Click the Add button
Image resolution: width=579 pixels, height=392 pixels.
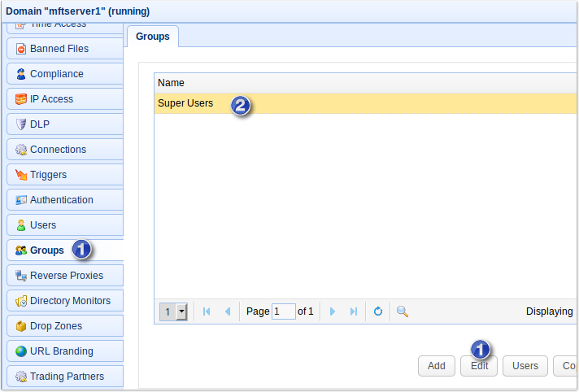[x=436, y=366]
